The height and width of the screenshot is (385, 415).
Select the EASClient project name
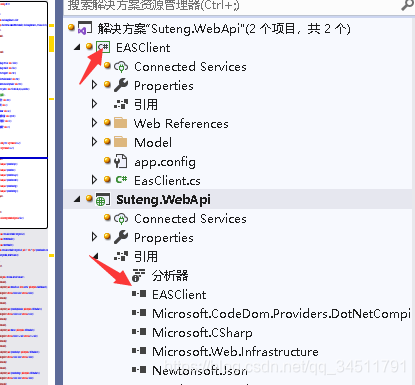[x=143, y=48]
